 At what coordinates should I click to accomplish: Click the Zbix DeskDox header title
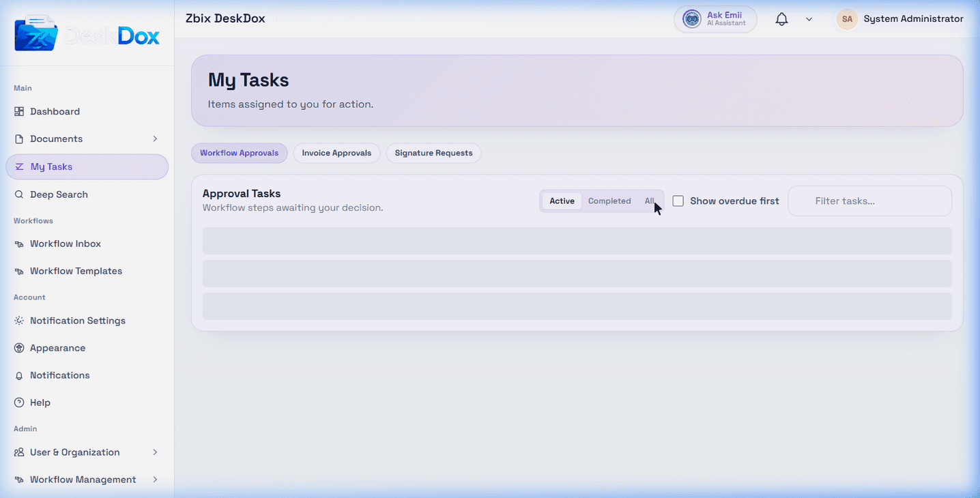(225, 18)
